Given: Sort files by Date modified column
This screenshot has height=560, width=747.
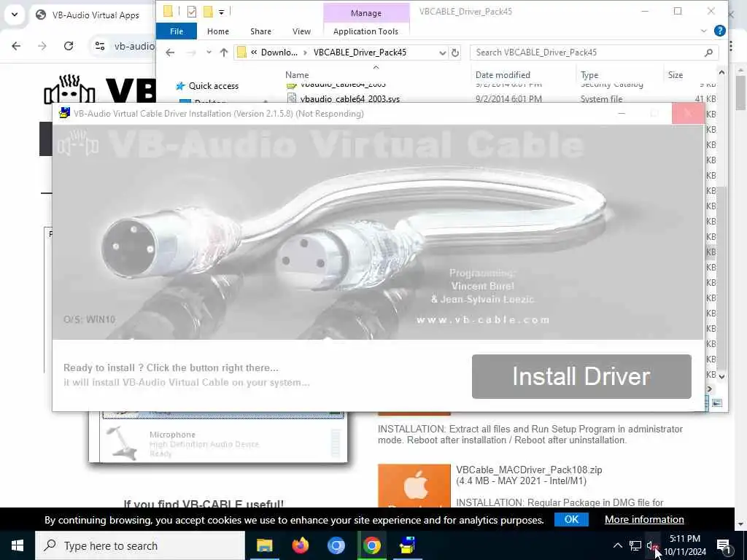Looking at the screenshot, I should point(503,75).
